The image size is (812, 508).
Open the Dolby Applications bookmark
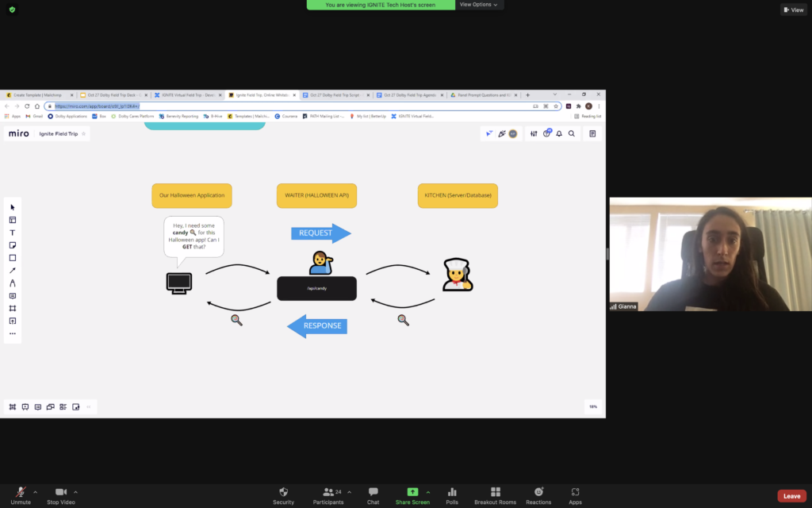67,116
